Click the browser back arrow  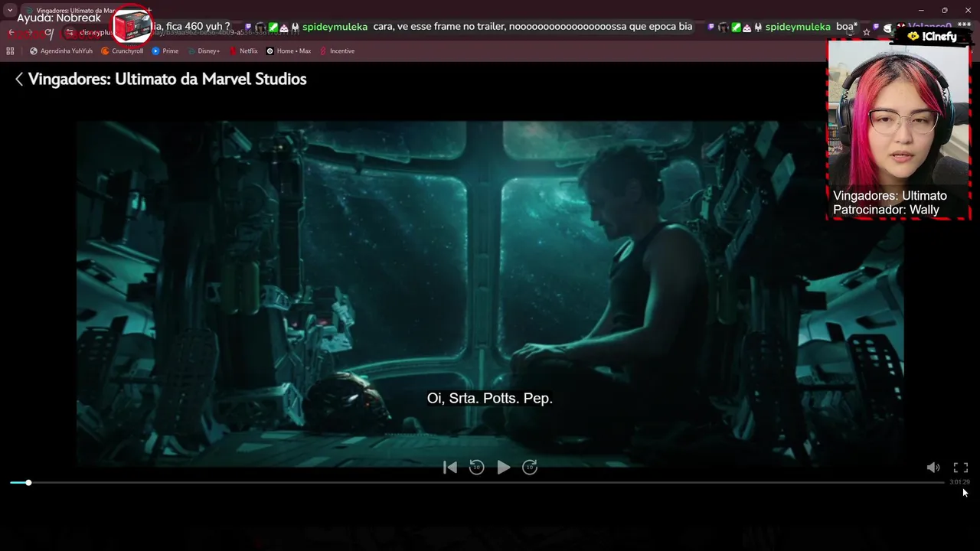[12, 32]
